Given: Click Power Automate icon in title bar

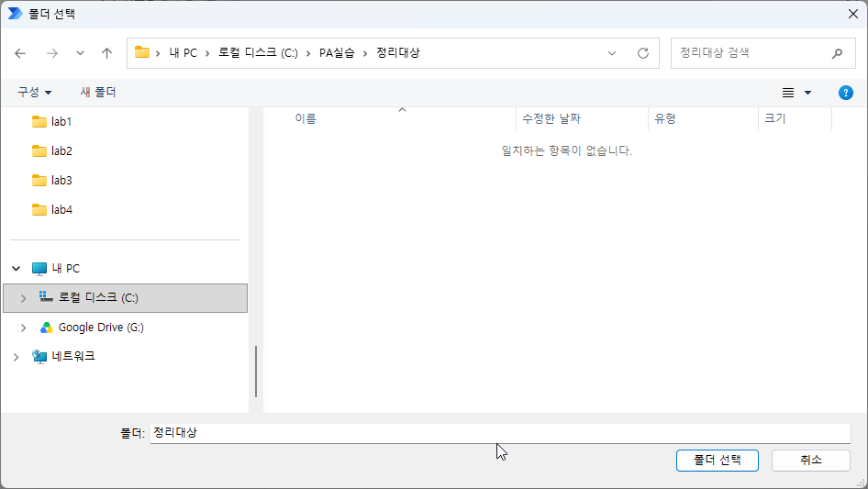Looking at the screenshot, I should [x=15, y=13].
